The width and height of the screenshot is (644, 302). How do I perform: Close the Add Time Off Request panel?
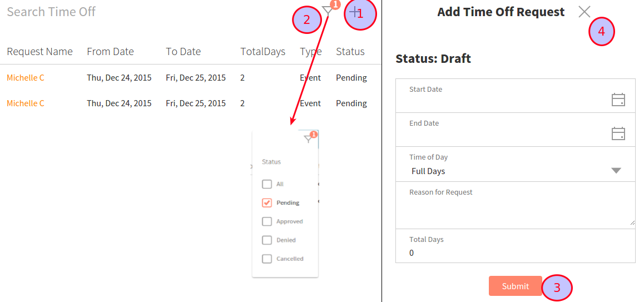pos(584,12)
